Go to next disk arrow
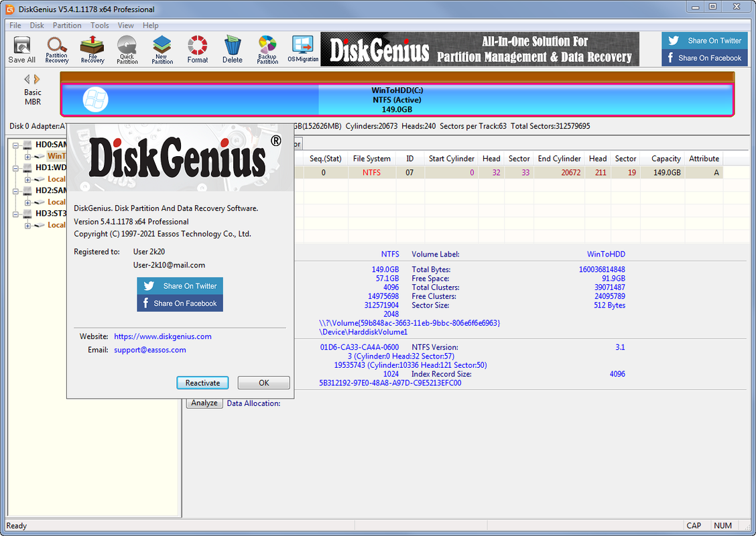The image size is (756, 536). point(37,79)
